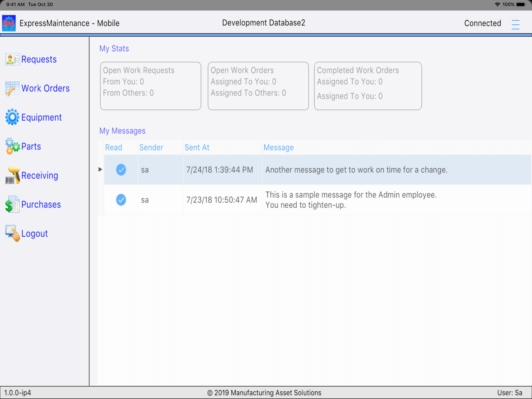Open the Open Work Orders stats card

258,86
